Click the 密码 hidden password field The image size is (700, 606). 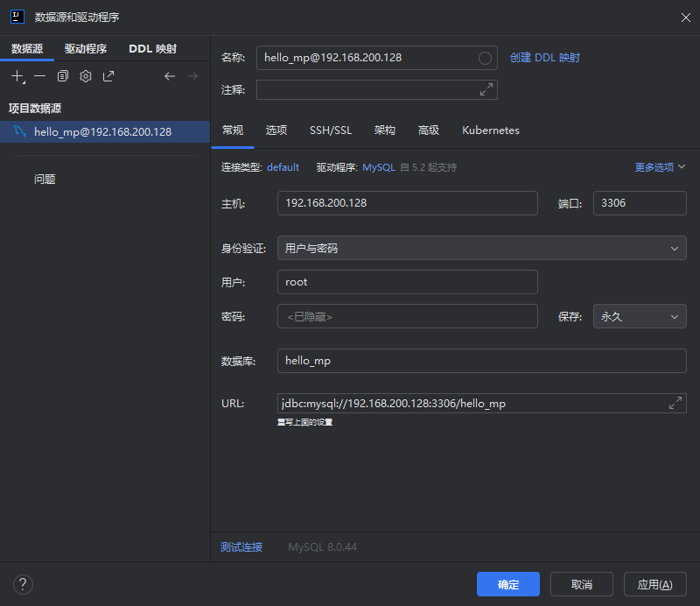(408, 316)
